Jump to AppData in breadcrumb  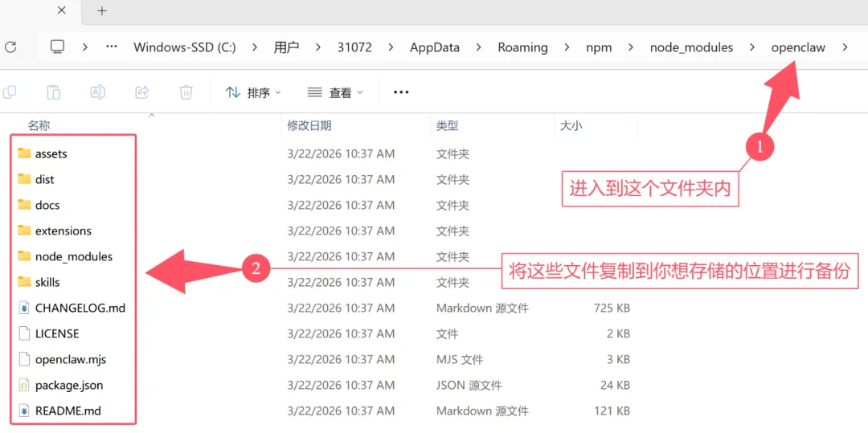click(x=435, y=47)
